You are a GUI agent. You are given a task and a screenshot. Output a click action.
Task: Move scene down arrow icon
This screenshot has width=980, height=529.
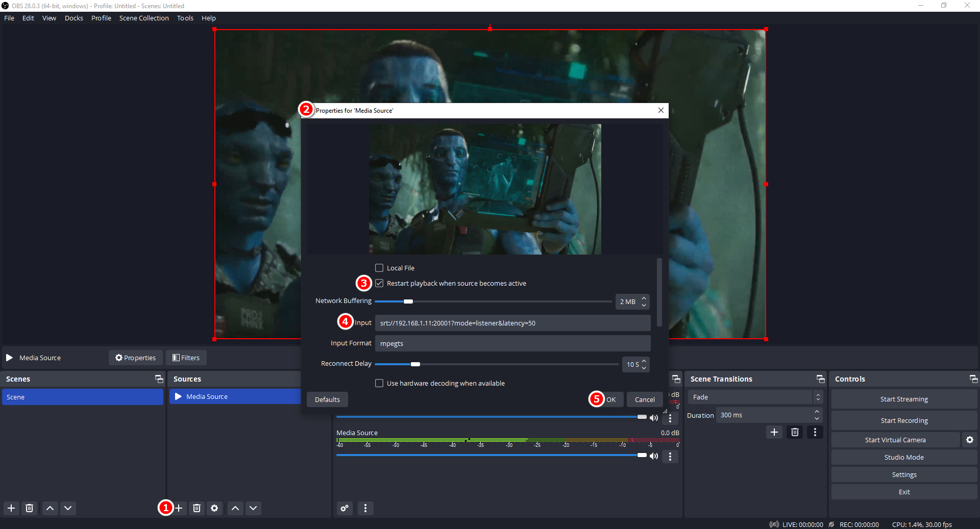(68, 508)
